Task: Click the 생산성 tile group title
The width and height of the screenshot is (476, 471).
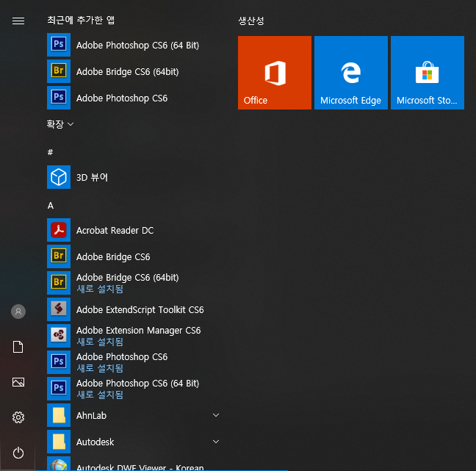Action: tap(251, 21)
